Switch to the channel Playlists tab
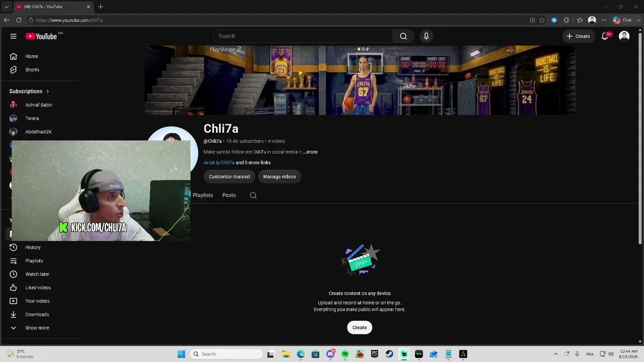The image size is (644, 362). coord(203,195)
